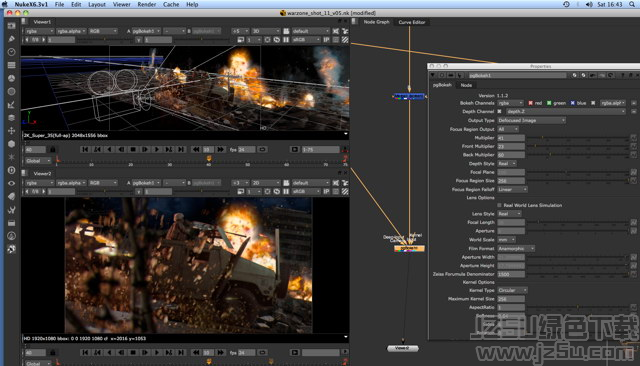
Task: Open the Channel nodes toolbar menu
Action: pyautogui.click(x=11, y=65)
